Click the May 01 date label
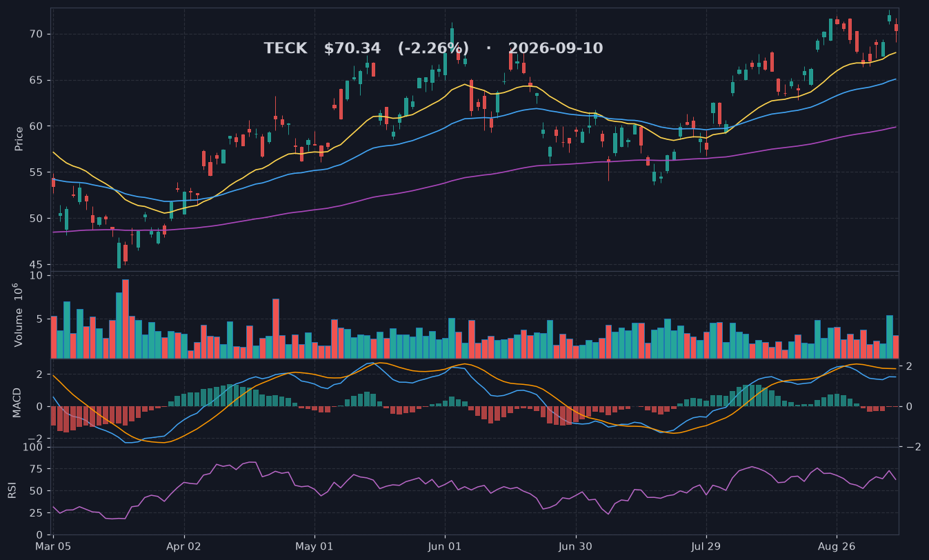The image size is (929, 560). pos(314,546)
